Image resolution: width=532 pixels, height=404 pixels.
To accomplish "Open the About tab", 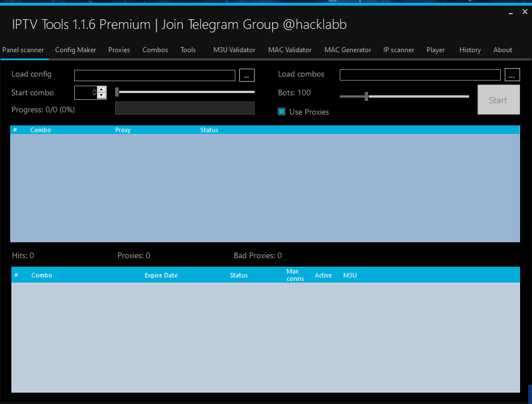I will point(503,50).
